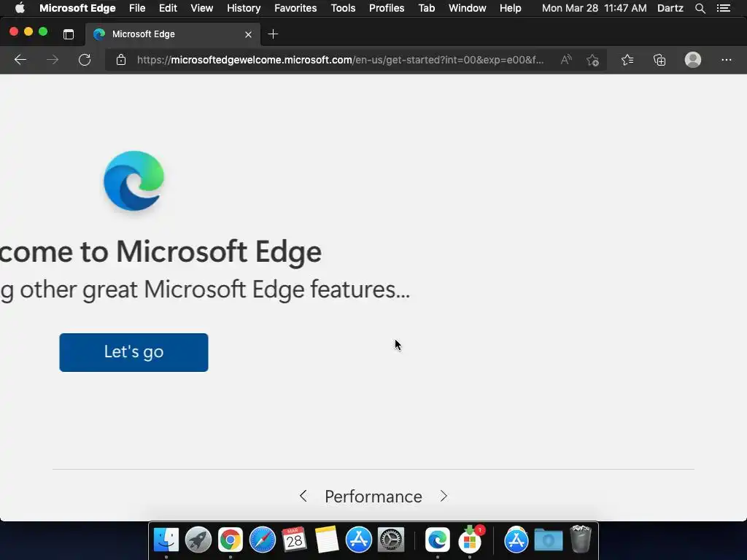This screenshot has width=747, height=560.
Task: View site info via the lock icon
Action: [121, 60]
